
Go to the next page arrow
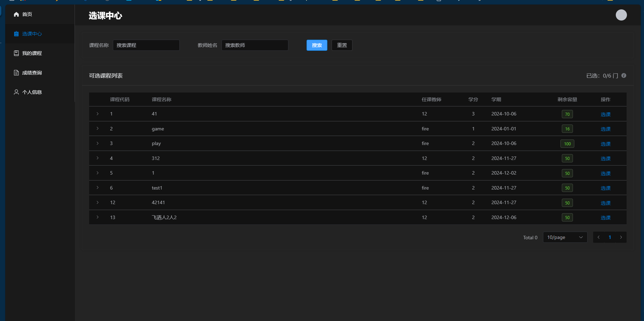(x=621, y=237)
